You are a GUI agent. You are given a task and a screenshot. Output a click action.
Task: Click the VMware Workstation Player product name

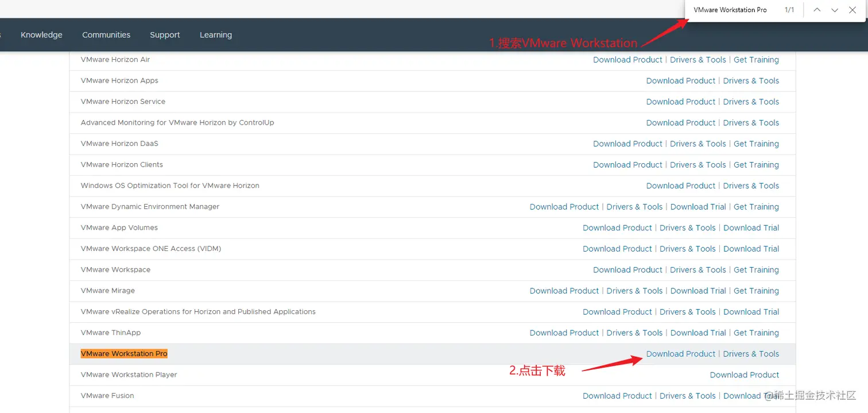point(129,375)
